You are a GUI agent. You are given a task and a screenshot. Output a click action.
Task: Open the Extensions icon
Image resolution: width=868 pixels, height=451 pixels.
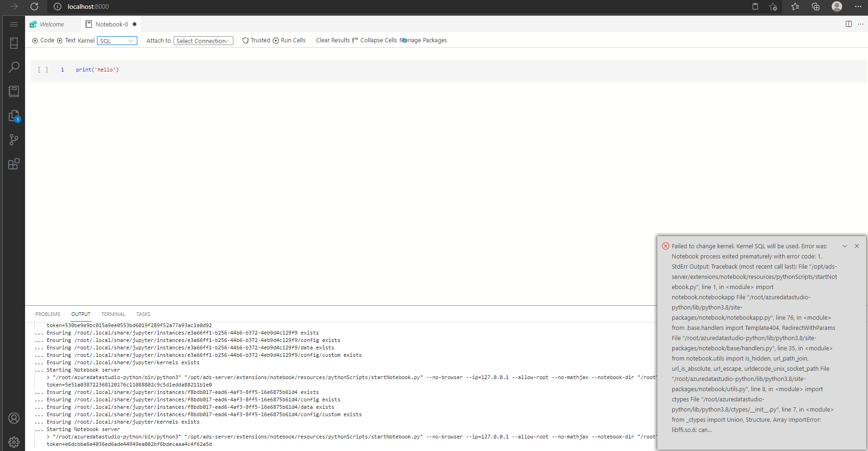click(x=14, y=164)
